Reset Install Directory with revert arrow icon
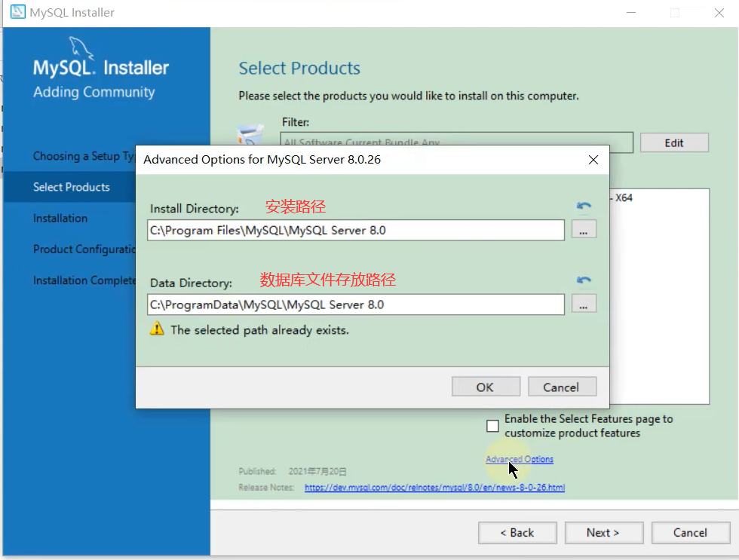739x560 pixels. [x=583, y=206]
